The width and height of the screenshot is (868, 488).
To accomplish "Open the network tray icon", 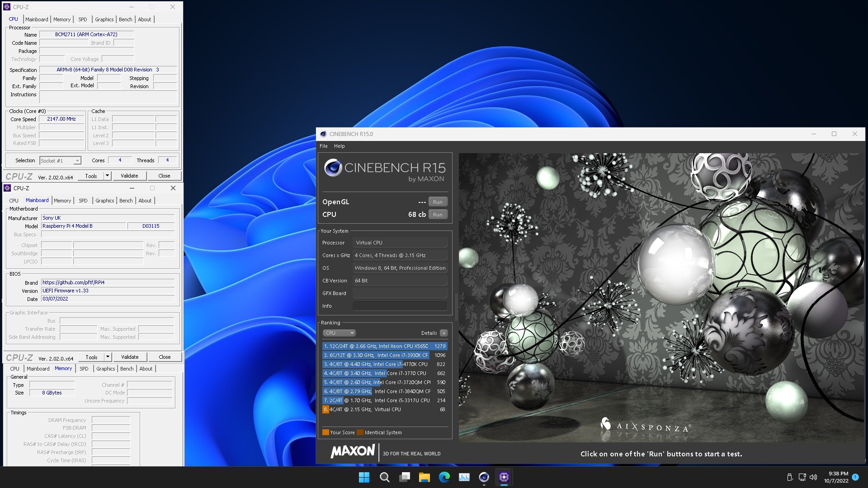I will coord(802,477).
